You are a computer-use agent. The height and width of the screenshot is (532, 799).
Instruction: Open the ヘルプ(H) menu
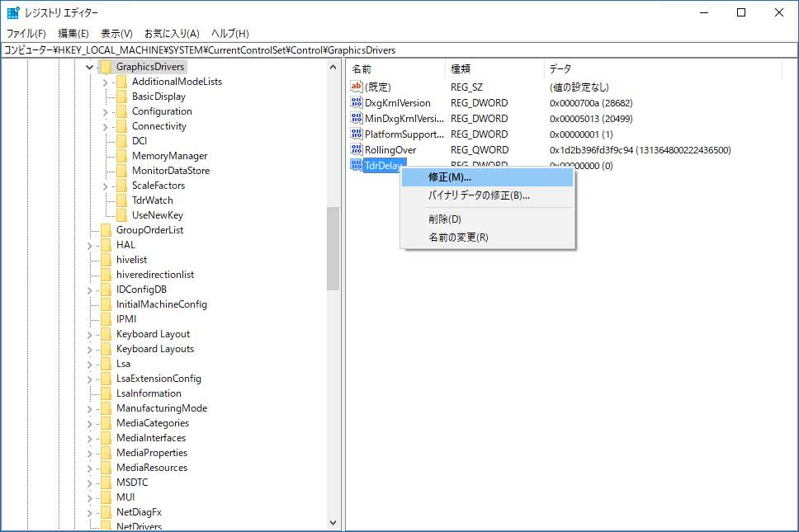click(x=229, y=34)
